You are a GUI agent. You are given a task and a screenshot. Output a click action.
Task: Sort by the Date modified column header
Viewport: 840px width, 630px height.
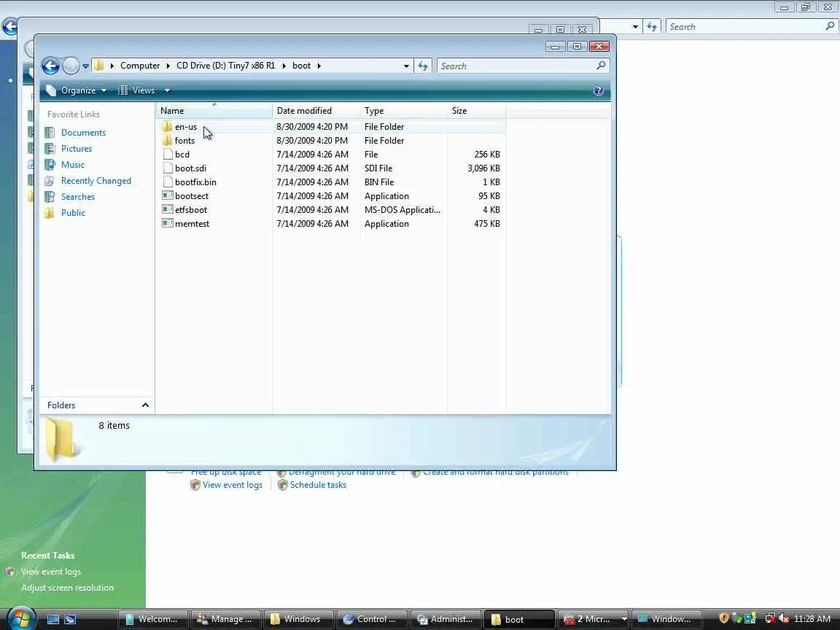[316, 111]
